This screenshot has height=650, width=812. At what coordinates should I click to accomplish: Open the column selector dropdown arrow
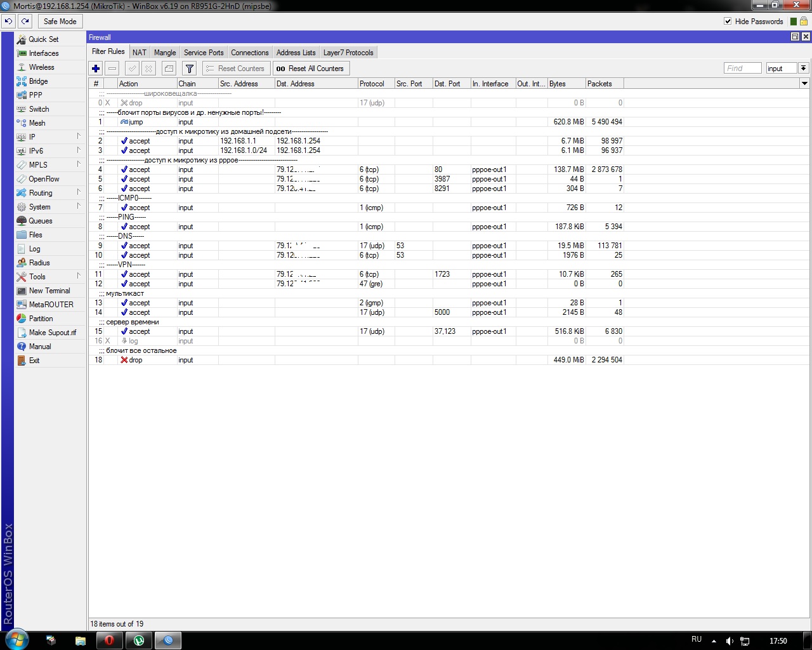[x=804, y=83]
